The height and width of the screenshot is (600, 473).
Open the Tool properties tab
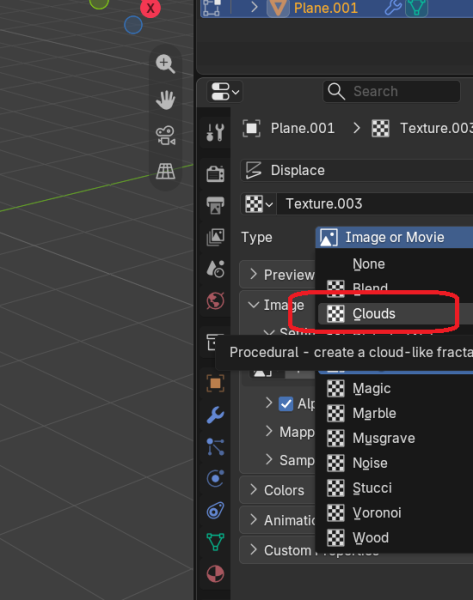[215, 132]
